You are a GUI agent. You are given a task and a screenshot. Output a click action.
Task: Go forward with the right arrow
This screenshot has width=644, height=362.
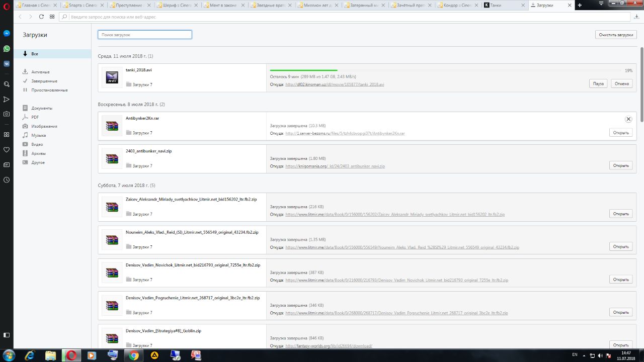31,17
